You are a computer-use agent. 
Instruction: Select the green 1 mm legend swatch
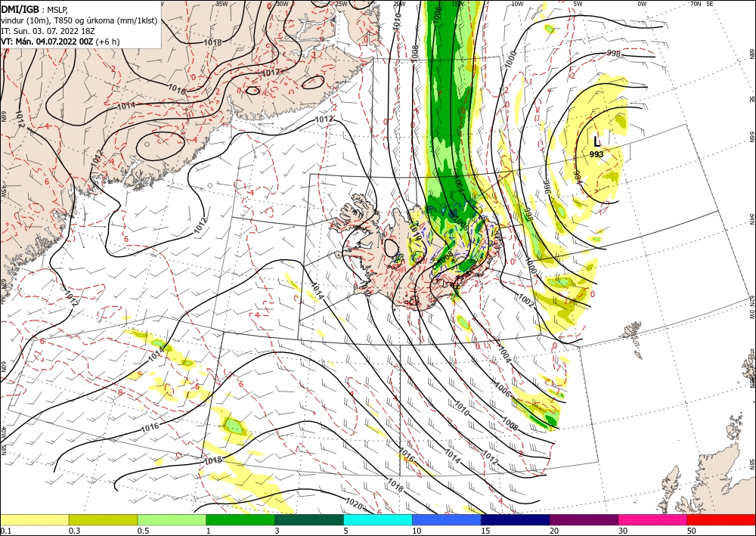pyautogui.click(x=240, y=519)
